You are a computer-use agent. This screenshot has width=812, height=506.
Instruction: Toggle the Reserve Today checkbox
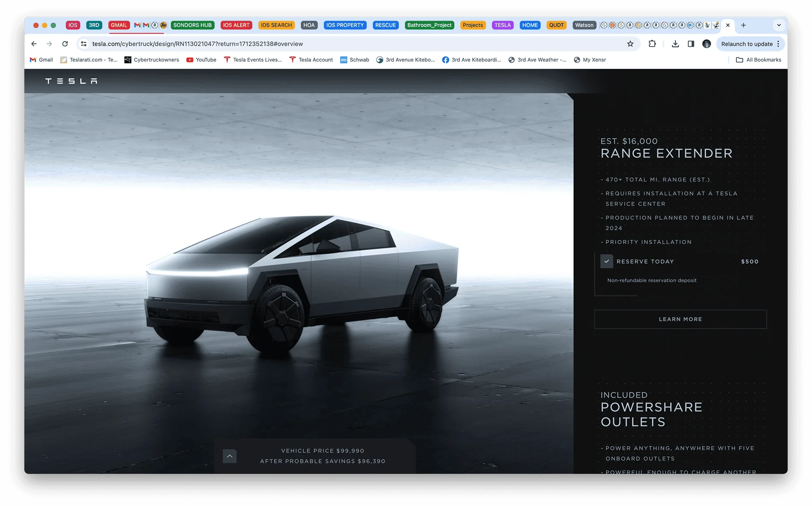coord(606,261)
